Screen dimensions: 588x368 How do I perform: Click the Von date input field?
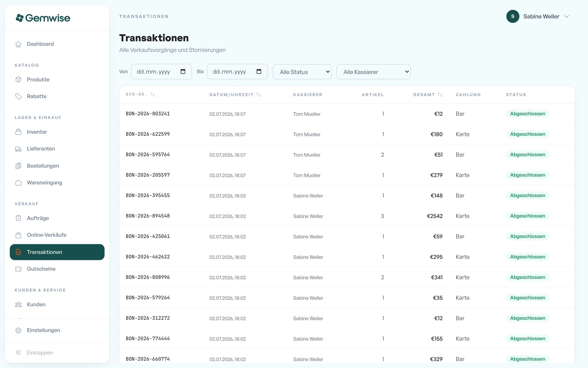(x=161, y=72)
